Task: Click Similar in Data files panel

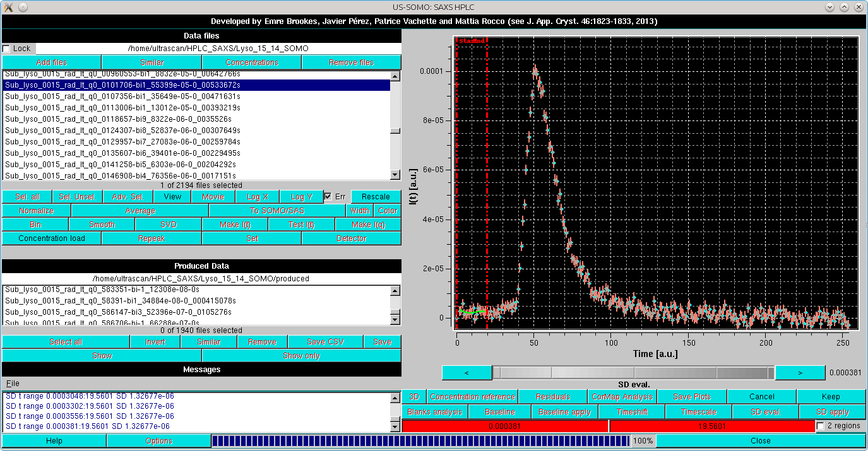Action: [152, 62]
